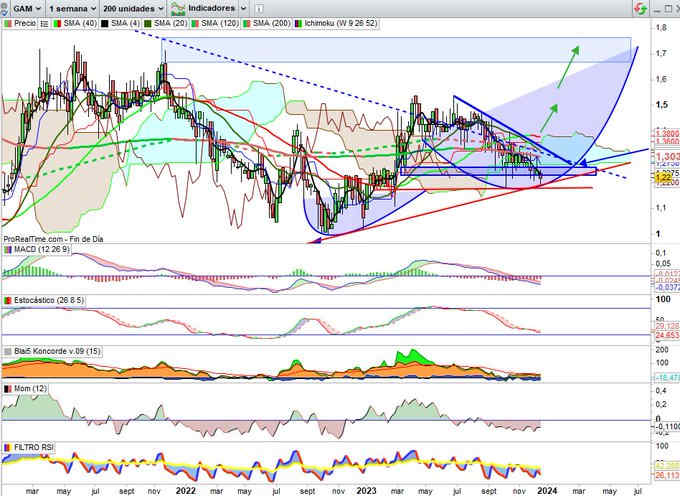Click the 2023 label on time axis
Screen dimensions: 680x496
click(x=366, y=490)
